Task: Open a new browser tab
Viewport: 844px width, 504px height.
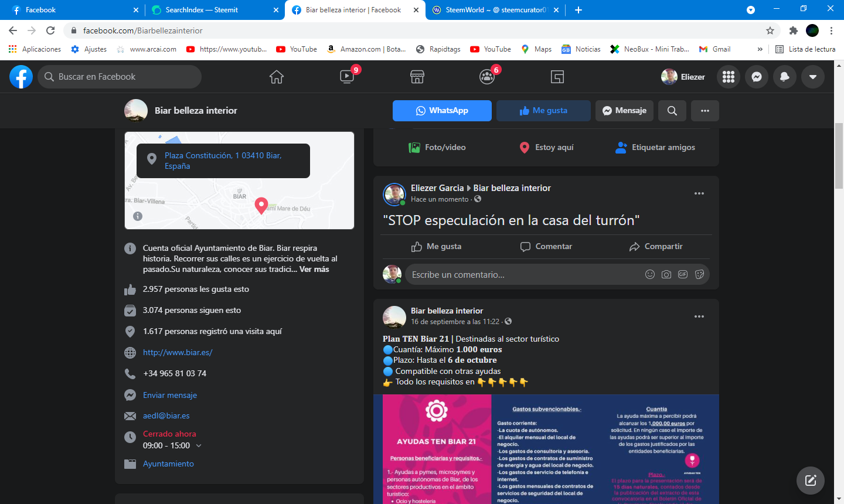Action: coord(578,10)
